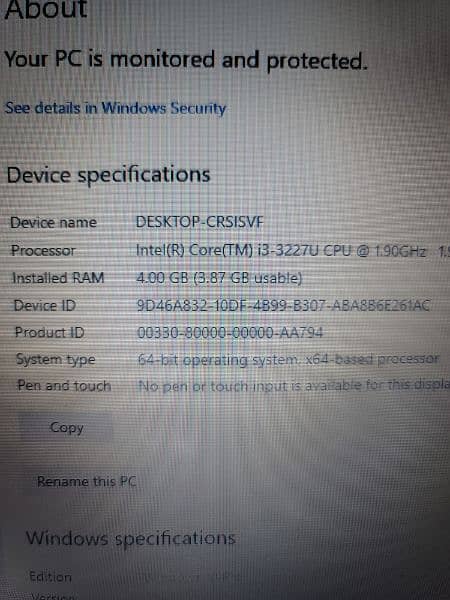Select the DESKTOP-CRSISVF device name value
This screenshot has width=450, height=600.
point(200,222)
